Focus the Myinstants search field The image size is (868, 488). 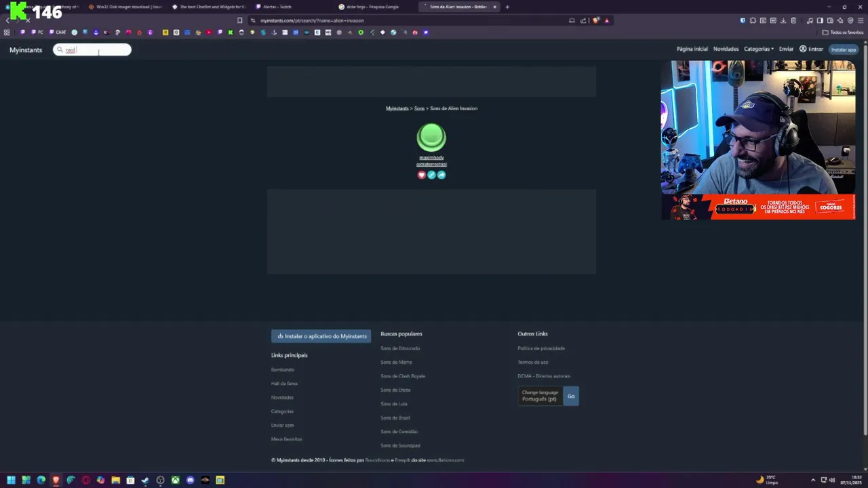click(x=92, y=49)
